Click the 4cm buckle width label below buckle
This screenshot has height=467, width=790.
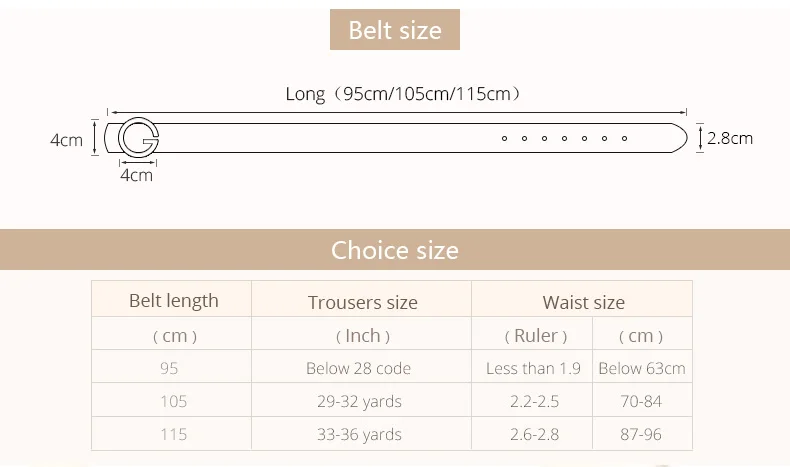tap(137, 175)
